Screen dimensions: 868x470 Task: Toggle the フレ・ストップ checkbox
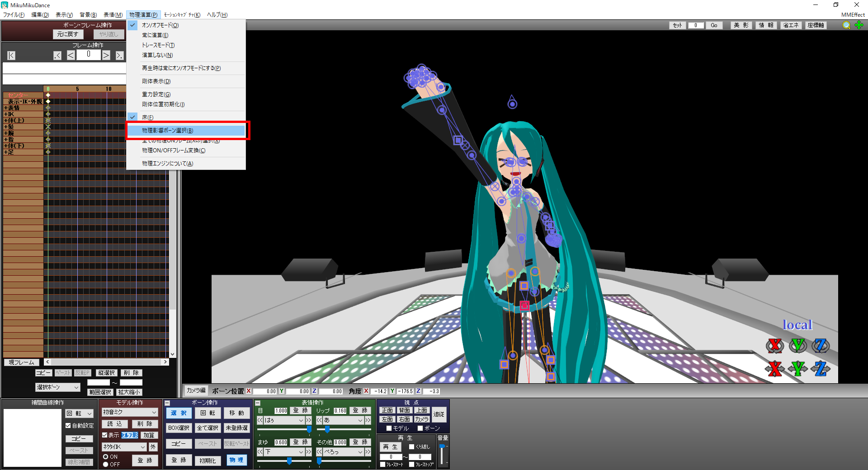[412, 465]
